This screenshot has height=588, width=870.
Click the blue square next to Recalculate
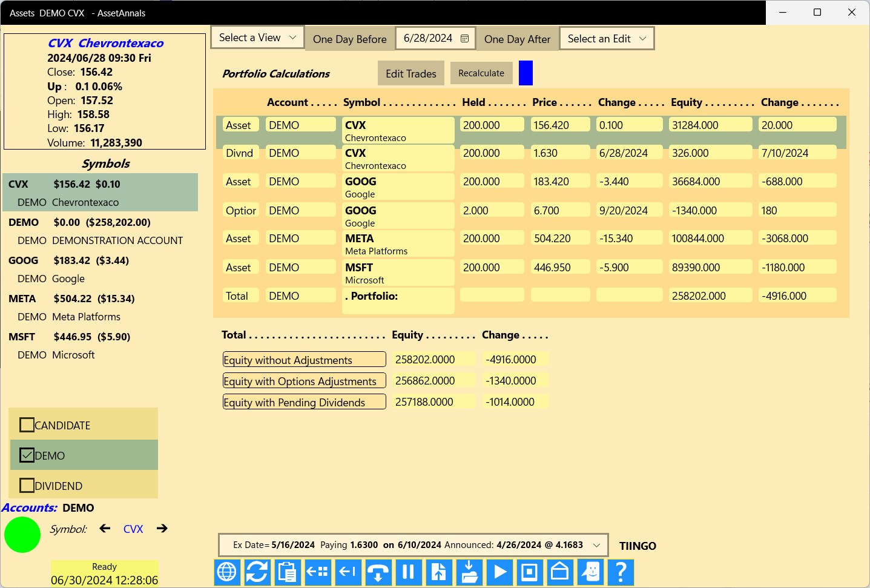point(526,73)
